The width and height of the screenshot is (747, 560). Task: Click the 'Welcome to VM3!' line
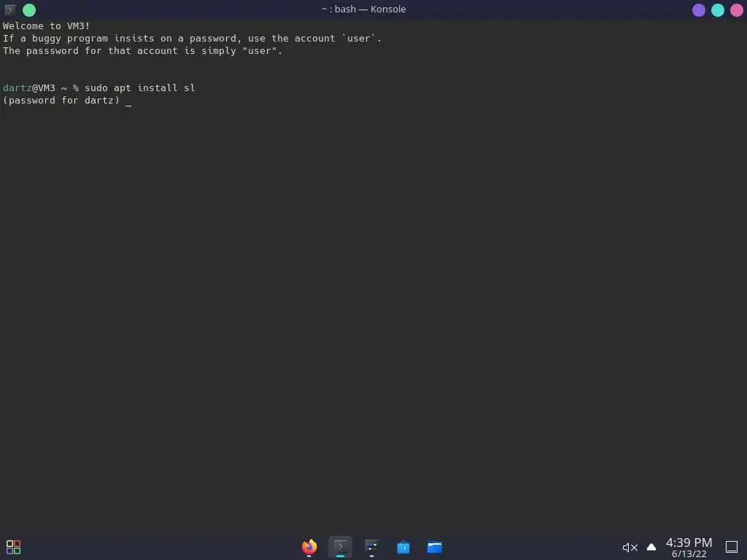[46, 26]
